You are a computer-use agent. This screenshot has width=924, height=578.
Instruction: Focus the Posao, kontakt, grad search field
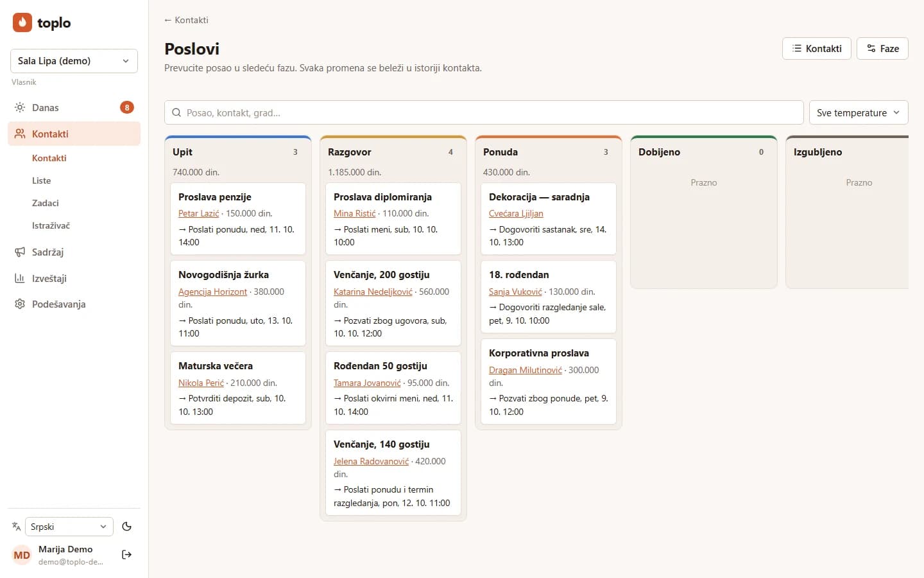click(484, 112)
